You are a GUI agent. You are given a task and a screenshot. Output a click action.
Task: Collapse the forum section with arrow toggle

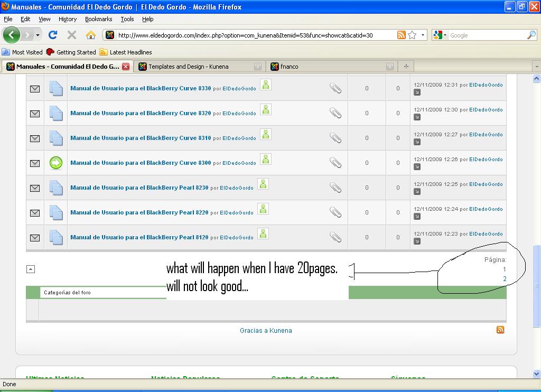[x=31, y=269]
